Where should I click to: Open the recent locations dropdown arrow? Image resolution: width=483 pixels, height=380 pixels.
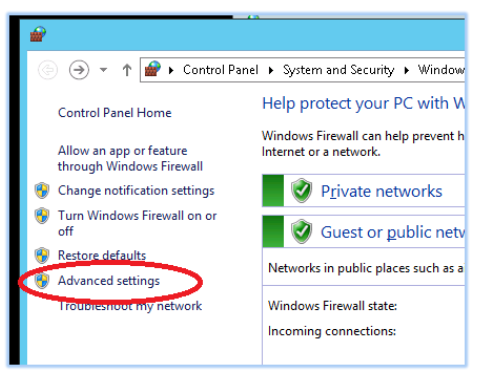pos(104,70)
